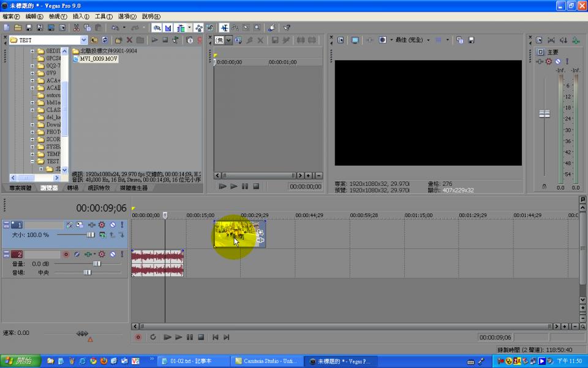Click the Up One Level folder icon
588x368 pixels.
tap(94, 40)
